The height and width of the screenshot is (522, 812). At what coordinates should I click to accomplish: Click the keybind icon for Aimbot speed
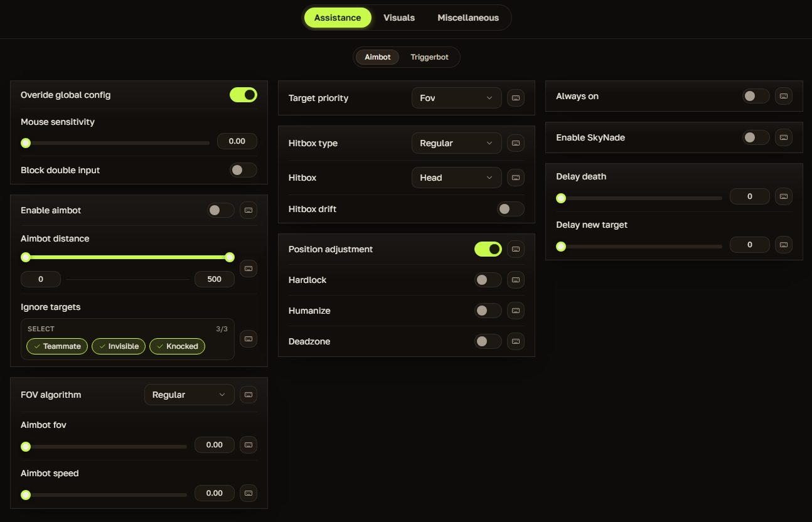pyautogui.click(x=248, y=493)
